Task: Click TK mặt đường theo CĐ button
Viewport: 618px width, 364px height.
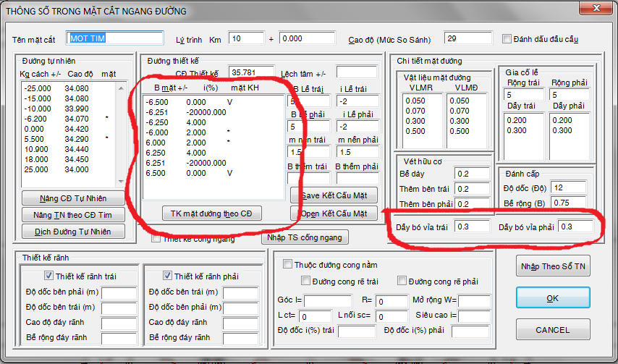Action: [211, 213]
